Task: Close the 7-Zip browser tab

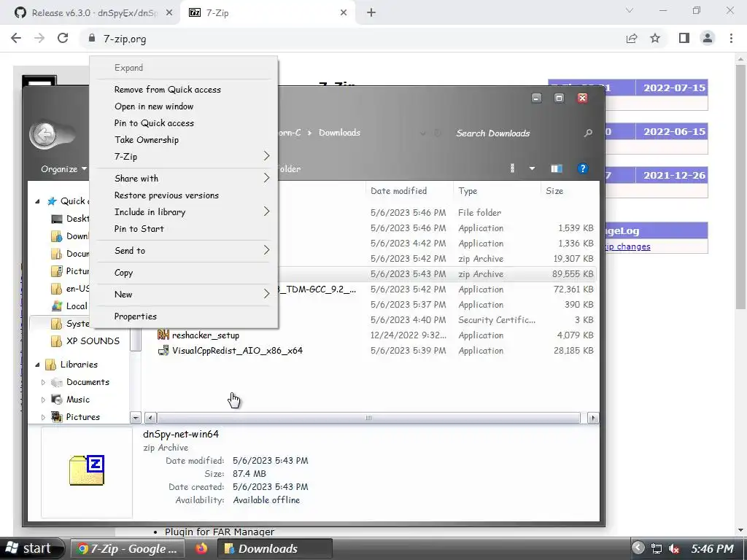Action: (344, 13)
